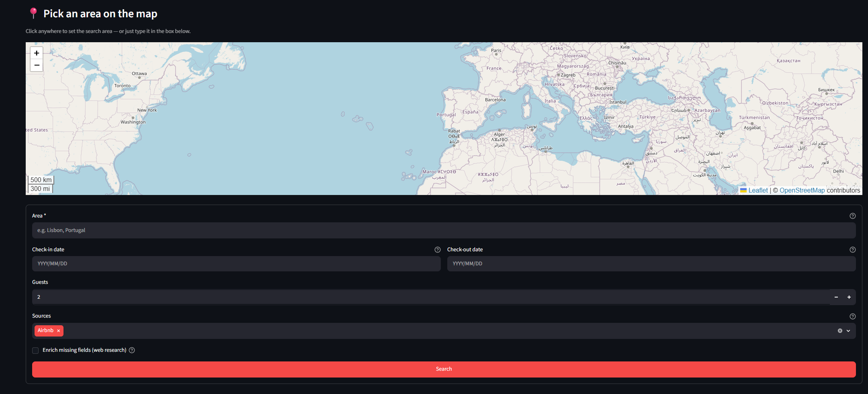
Task: Remove the Airbnb source tag
Action: pos(59,331)
